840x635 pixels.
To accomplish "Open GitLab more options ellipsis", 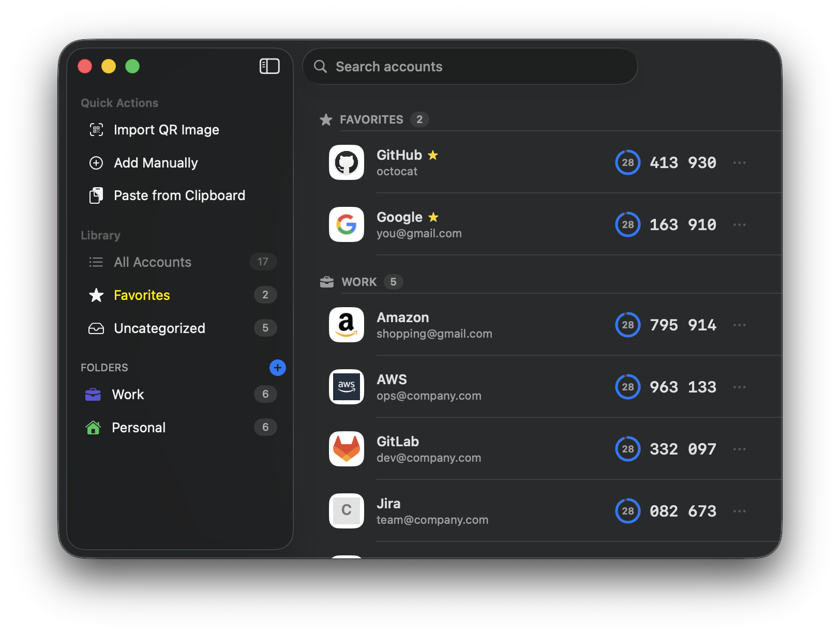I will click(740, 449).
